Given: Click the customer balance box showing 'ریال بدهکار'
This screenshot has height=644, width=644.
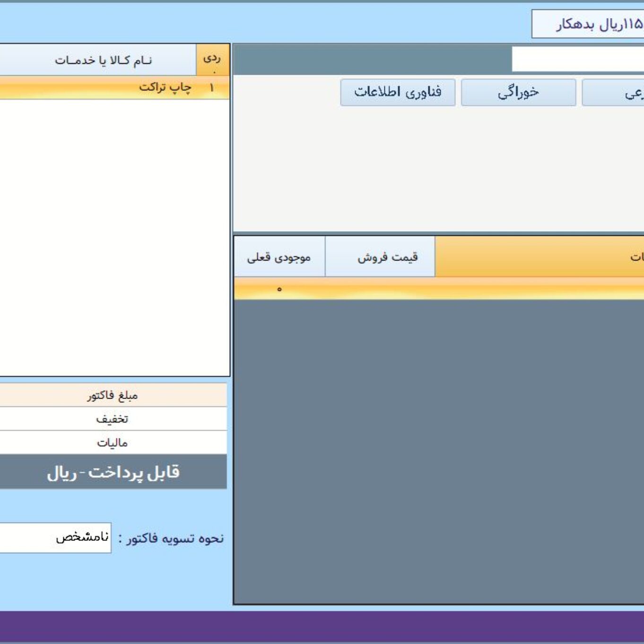Looking at the screenshot, I should coord(589,24).
